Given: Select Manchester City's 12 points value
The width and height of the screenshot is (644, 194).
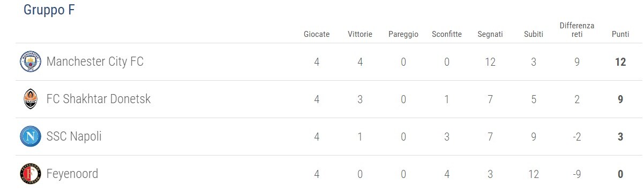Looking at the screenshot, I should coord(620,62).
